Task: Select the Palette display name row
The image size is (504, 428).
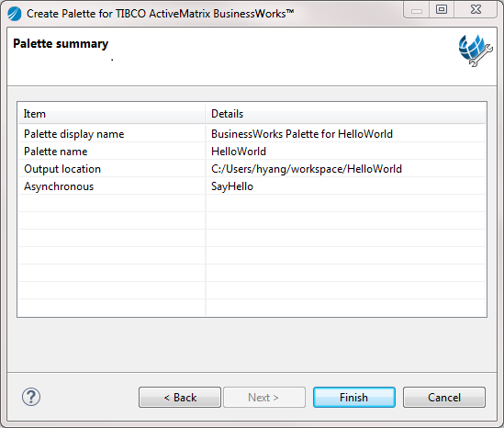Action: tap(252, 134)
